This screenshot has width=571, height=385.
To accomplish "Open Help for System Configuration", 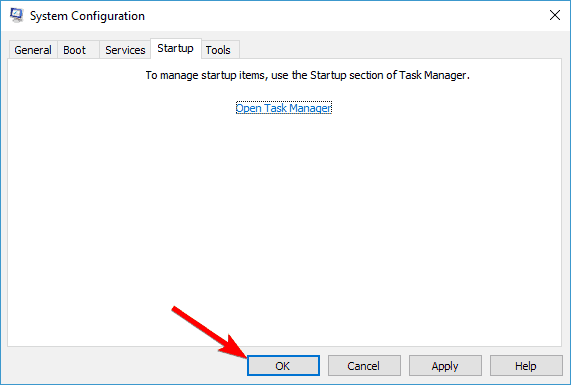I will (526, 366).
